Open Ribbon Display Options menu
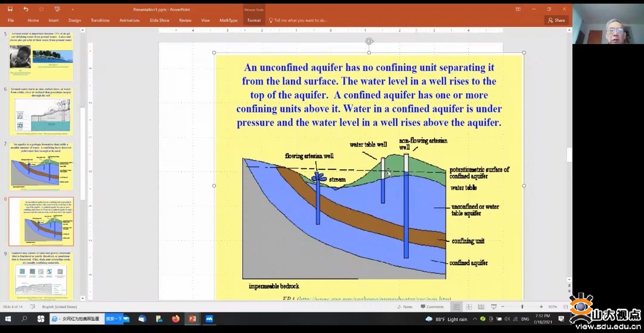 (517, 9)
